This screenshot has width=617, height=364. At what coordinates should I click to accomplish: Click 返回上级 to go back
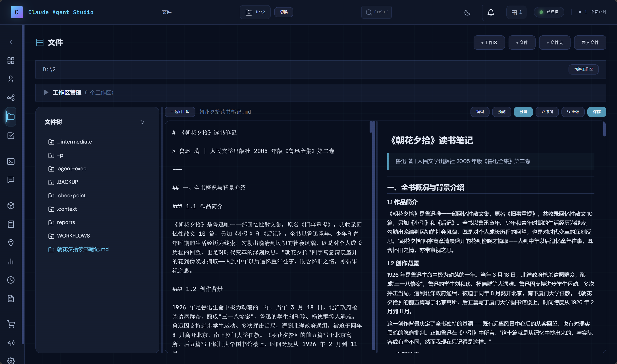180,112
